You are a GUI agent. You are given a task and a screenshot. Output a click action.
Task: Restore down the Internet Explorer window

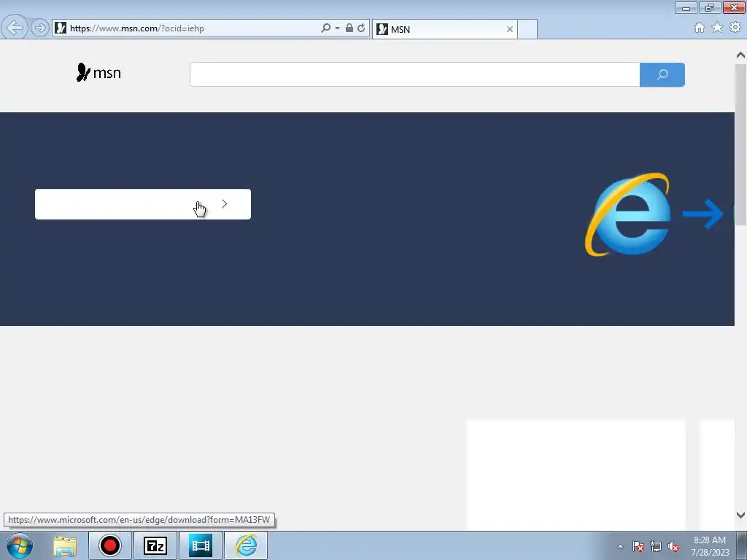[x=710, y=7]
